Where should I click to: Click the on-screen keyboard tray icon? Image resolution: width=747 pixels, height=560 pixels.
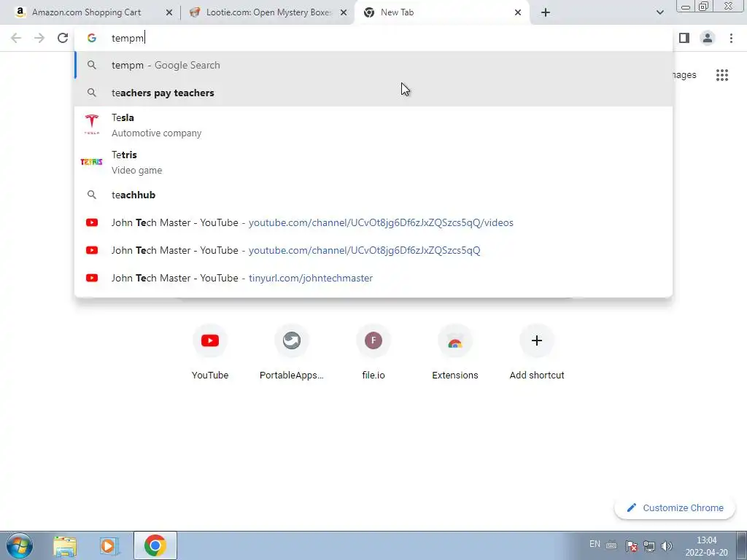[612, 546]
